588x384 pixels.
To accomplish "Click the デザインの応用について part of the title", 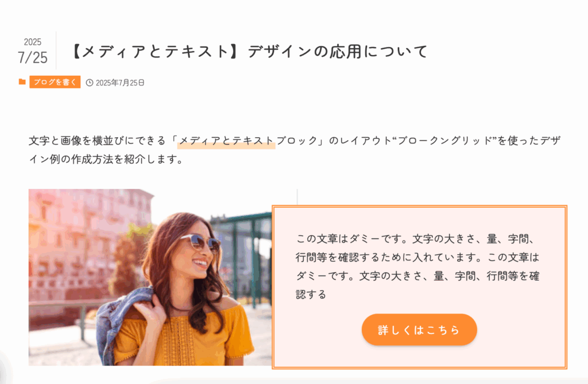I will pyautogui.click(x=338, y=52).
